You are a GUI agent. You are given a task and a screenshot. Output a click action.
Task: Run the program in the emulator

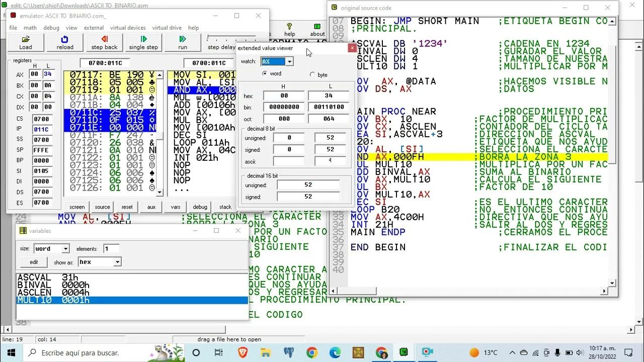[x=183, y=42]
